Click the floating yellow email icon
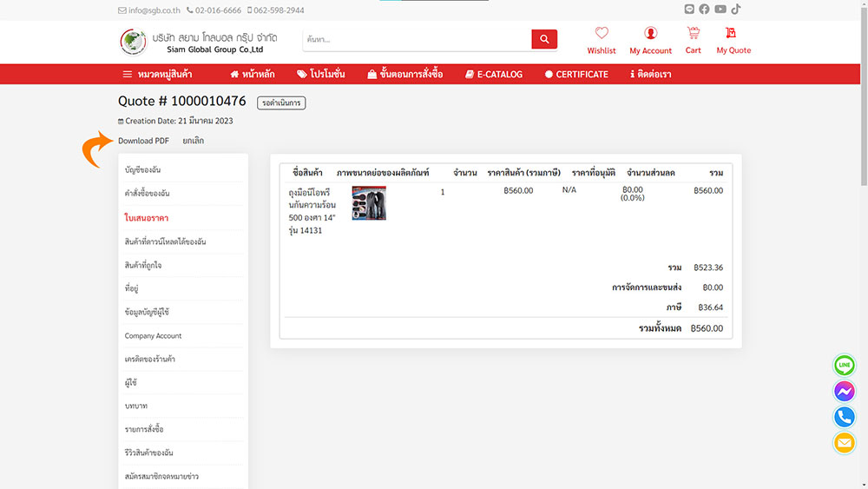Screen dimensions: 868x489 pyautogui.click(x=844, y=443)
